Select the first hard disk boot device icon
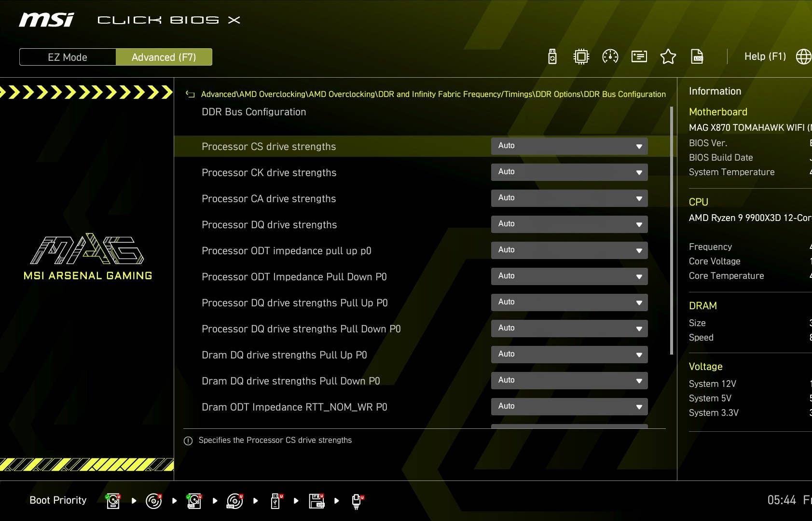This screenshot has width=812, height=521. (113, 501)
